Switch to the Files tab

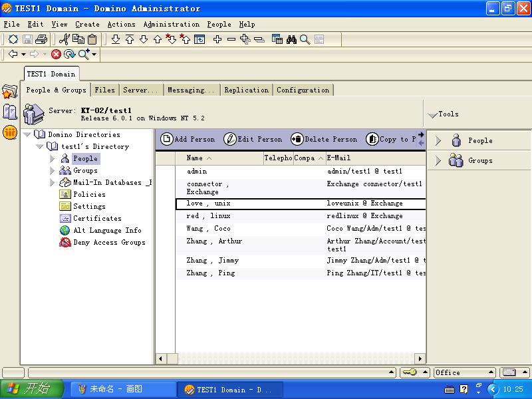(105, 90)
